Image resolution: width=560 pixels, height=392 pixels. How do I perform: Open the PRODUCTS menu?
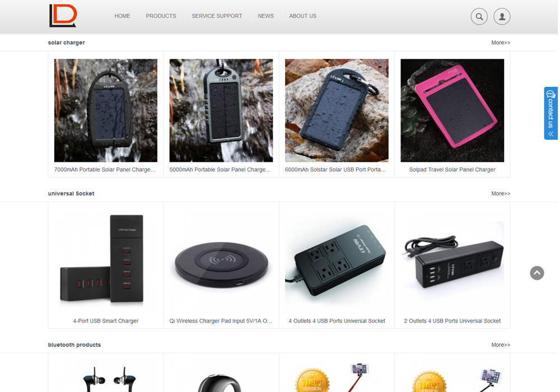161,16
